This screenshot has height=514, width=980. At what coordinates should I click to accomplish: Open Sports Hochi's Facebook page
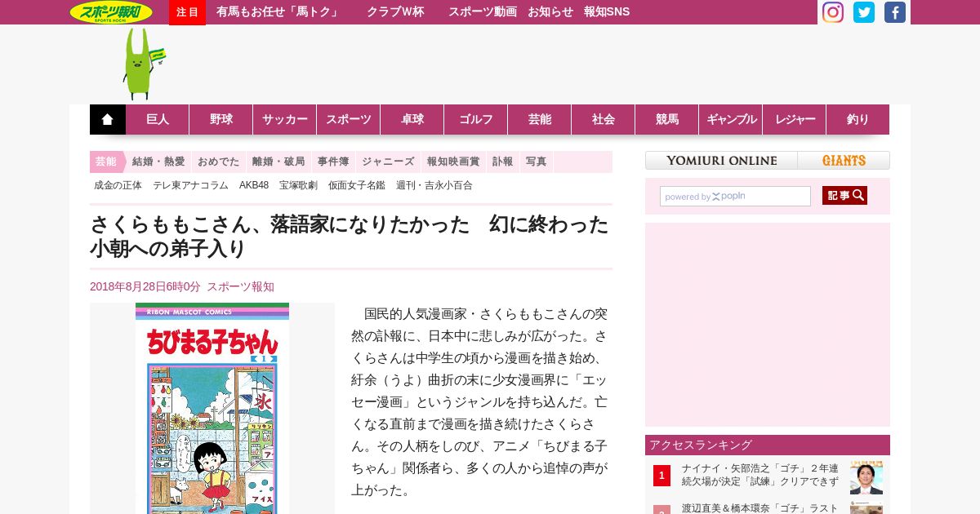click(x=895, y=12)
